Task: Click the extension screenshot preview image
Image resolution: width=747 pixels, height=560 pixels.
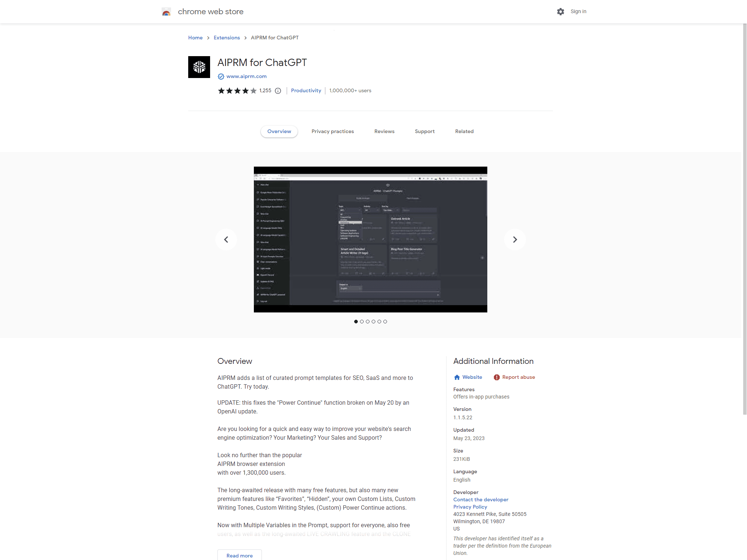Action: point(371,240)
